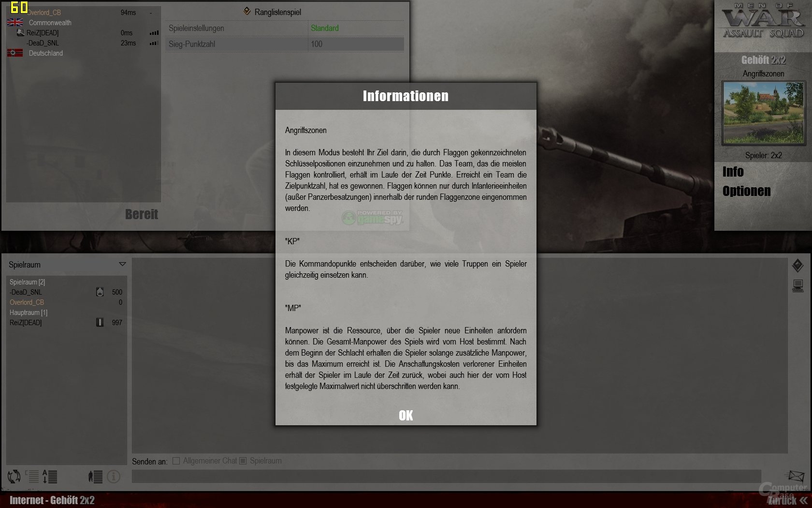Click the Hauptraum [1] group header
This screenshot has width=812, height=508.
click(x=29, y=313)
